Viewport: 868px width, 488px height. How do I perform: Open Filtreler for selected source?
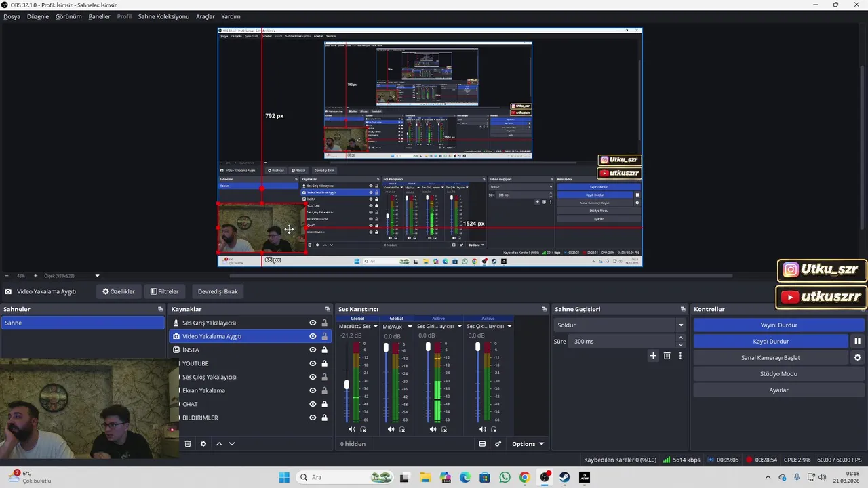click(x=165, y=291)
